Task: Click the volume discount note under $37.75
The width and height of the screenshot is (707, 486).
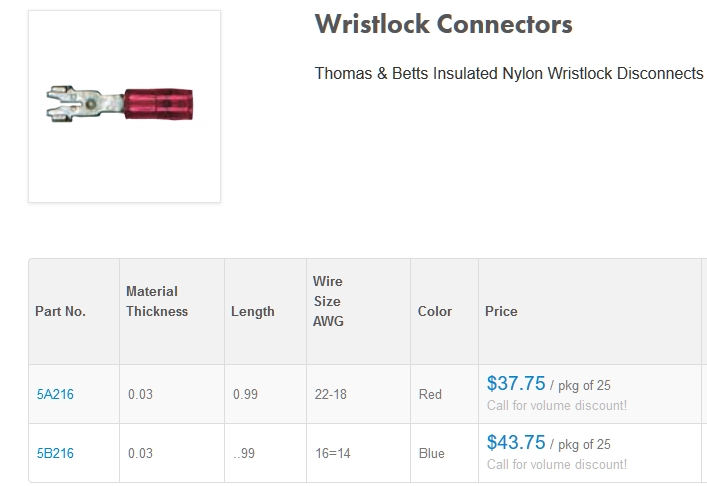Action: (557, 405)
